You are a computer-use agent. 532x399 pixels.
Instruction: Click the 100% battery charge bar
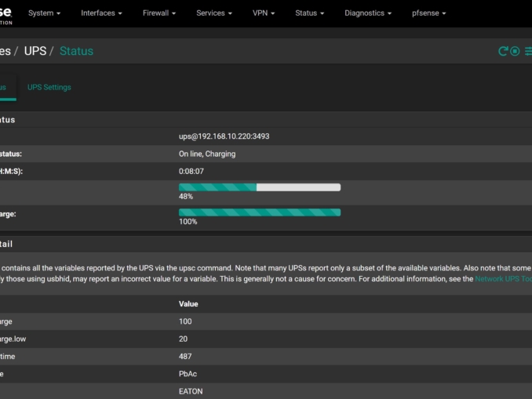click(x=260, y=212)
